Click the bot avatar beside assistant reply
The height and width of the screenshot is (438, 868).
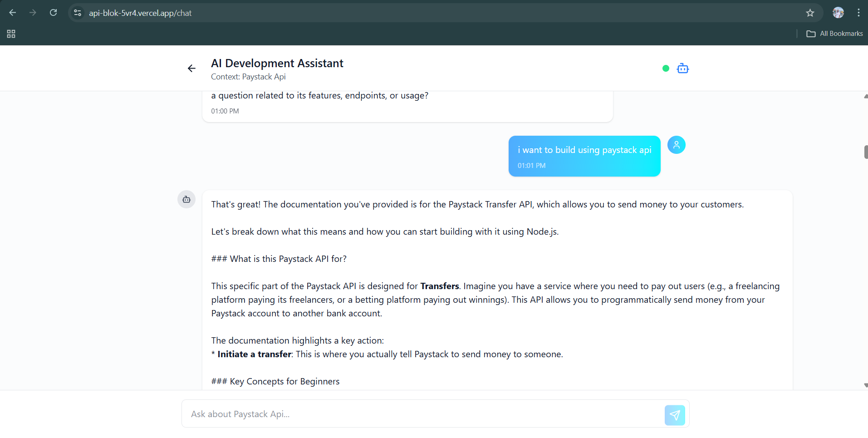(x=186, y=199)
